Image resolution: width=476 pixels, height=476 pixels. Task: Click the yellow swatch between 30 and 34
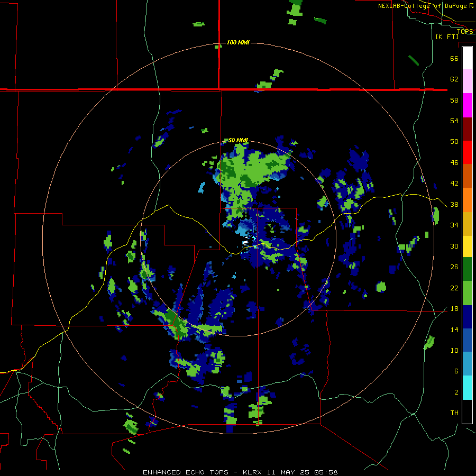pos(467,246)
